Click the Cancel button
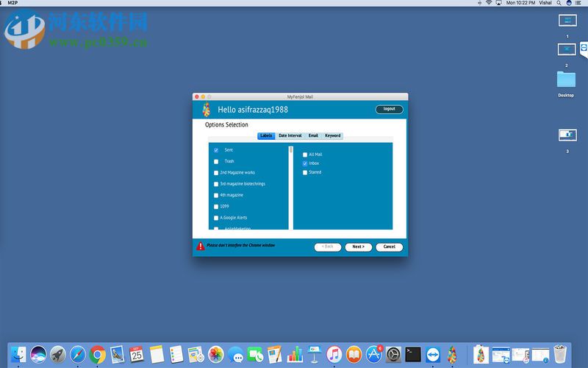 point(390,247)
